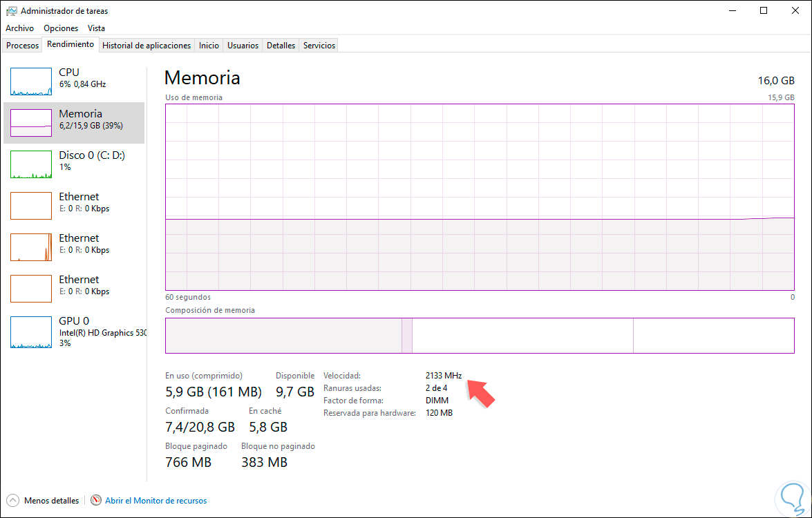Open Abrir el Monitor de recursos link
The image size is (812, 518).
coord(156,501)
